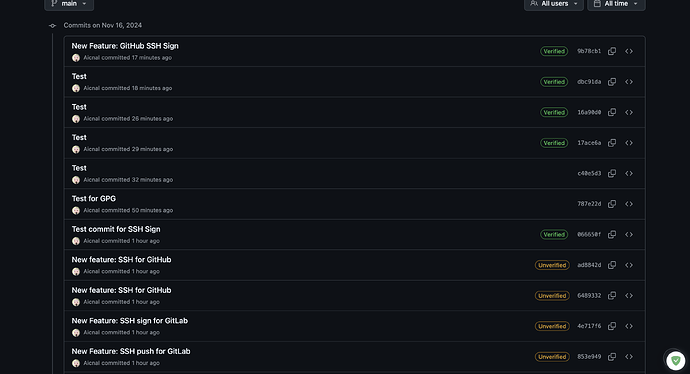Click Verified badge on GitHub SSH Sign commit
Viewport: 690px width, 374px height.
(x=554, y=51)
